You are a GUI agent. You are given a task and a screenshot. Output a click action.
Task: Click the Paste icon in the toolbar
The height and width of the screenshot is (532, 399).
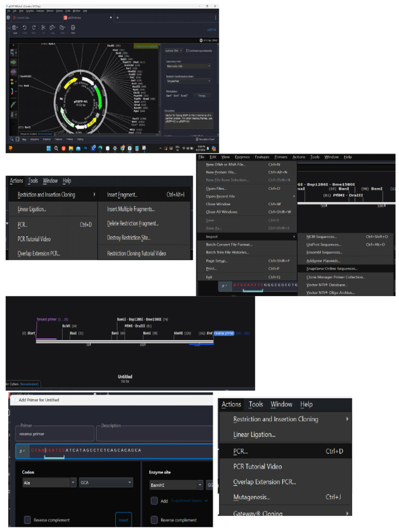click(x=62, y=28)
